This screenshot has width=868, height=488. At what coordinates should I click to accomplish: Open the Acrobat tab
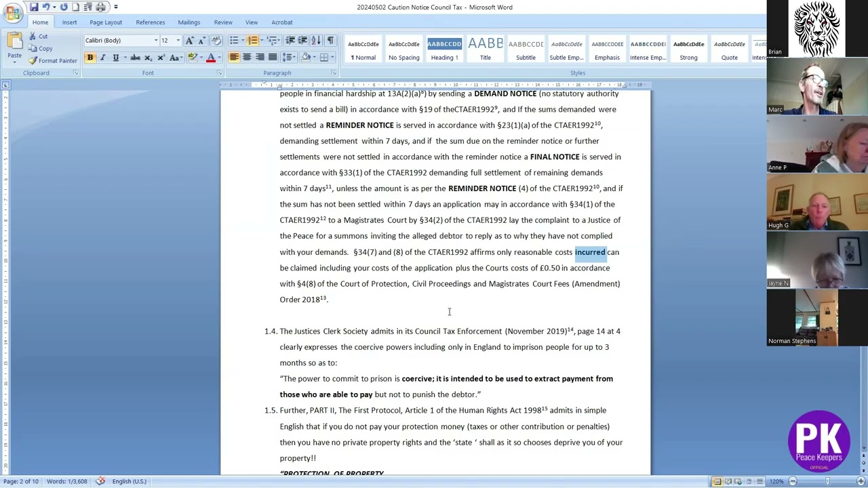(282, 22)
